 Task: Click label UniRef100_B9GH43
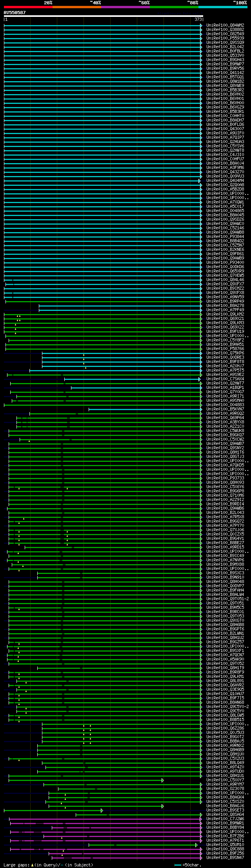(225, 60)
